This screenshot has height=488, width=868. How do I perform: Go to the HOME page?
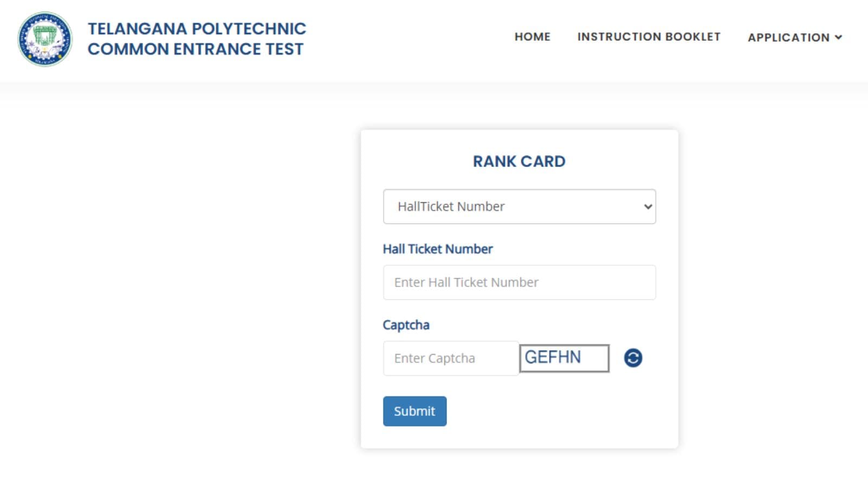pos(532,37)
